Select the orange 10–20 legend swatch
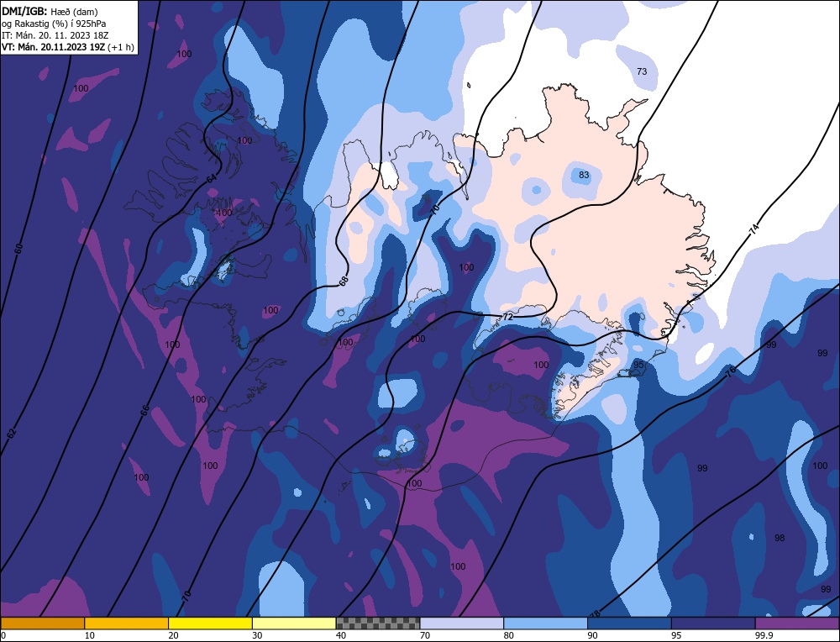840x642 pixels. click(x=127, y=624)
